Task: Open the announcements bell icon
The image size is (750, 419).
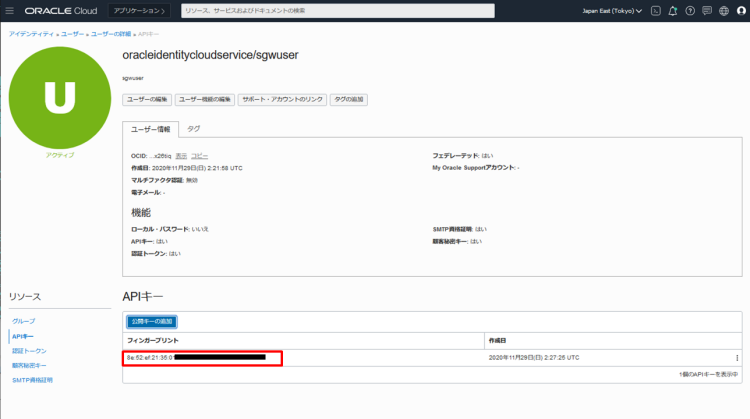Action: click(x=672, y=11)
